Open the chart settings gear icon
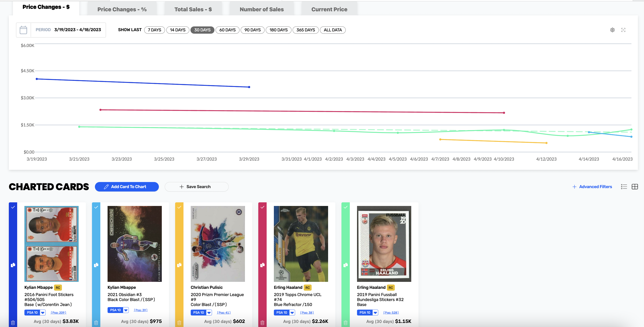The height and width of the screenshot is (327, 644). (x=612, y=30)
